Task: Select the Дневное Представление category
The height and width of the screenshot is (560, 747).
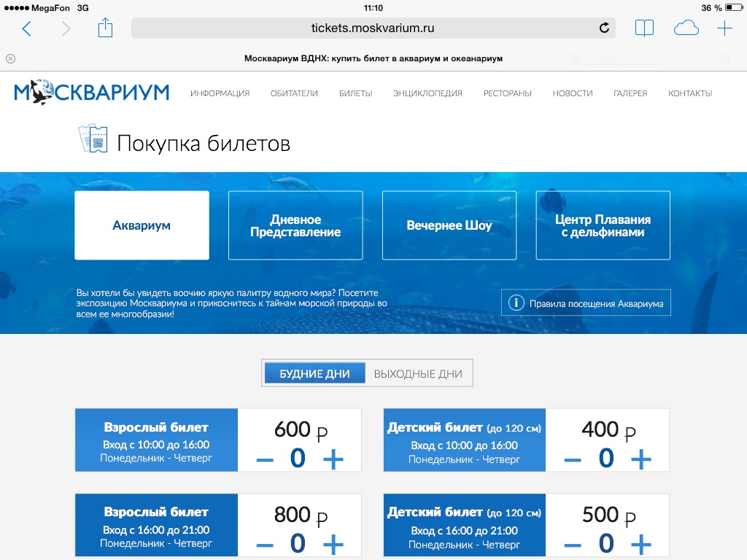Action: pos(295,225)
